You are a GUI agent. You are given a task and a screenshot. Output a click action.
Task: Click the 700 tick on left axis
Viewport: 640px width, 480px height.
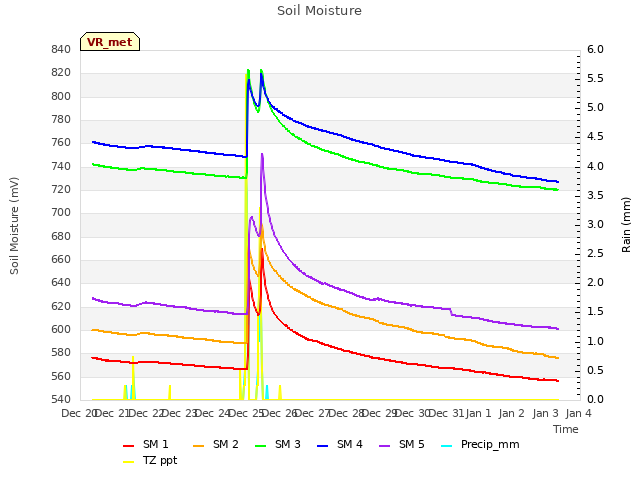61,213
